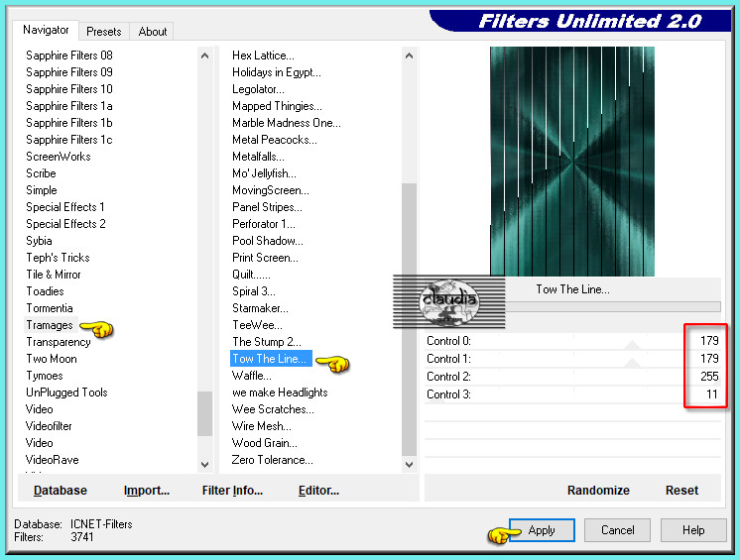
Task: Select the VideoRave category
Action: pos(53,460)
